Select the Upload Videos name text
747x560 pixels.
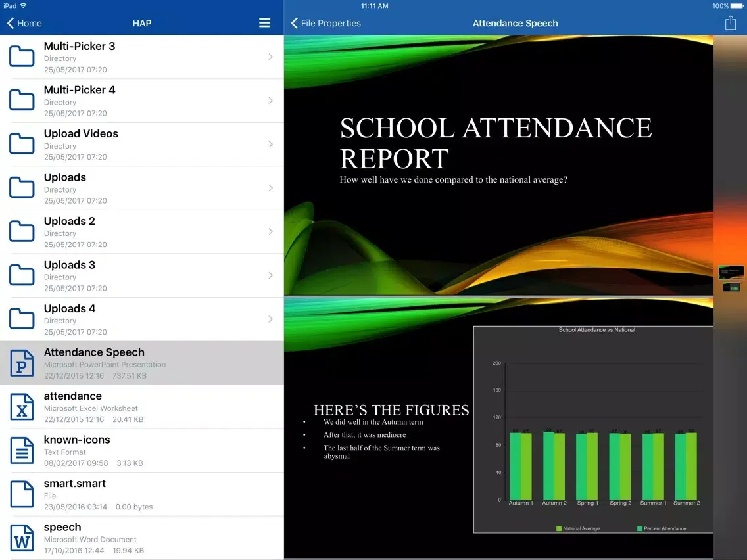point(81,134)
